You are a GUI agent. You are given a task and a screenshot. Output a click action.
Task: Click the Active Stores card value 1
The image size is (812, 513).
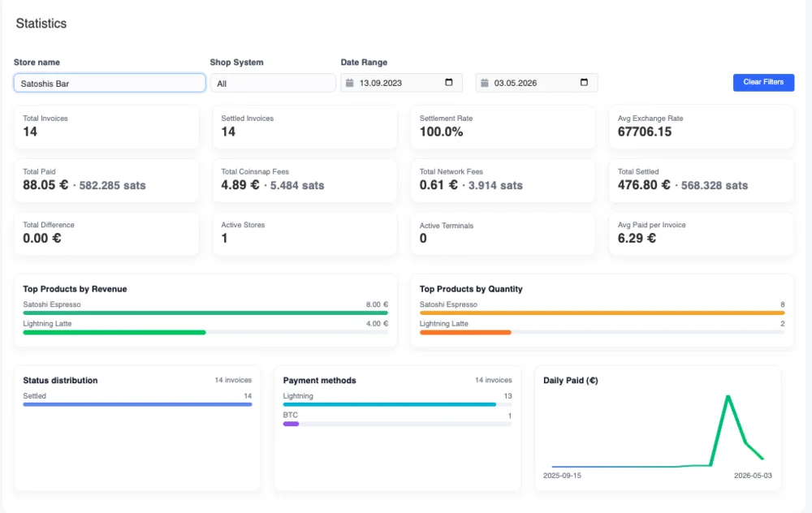224,239
